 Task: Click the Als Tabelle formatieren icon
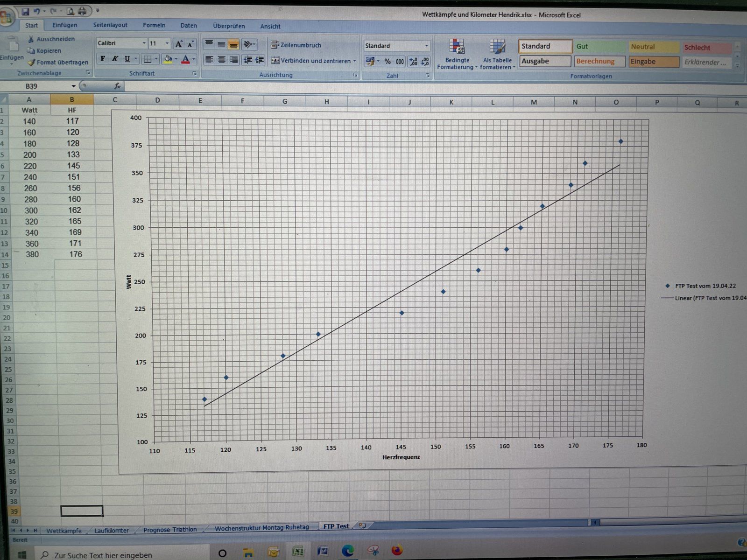[497, 47]
